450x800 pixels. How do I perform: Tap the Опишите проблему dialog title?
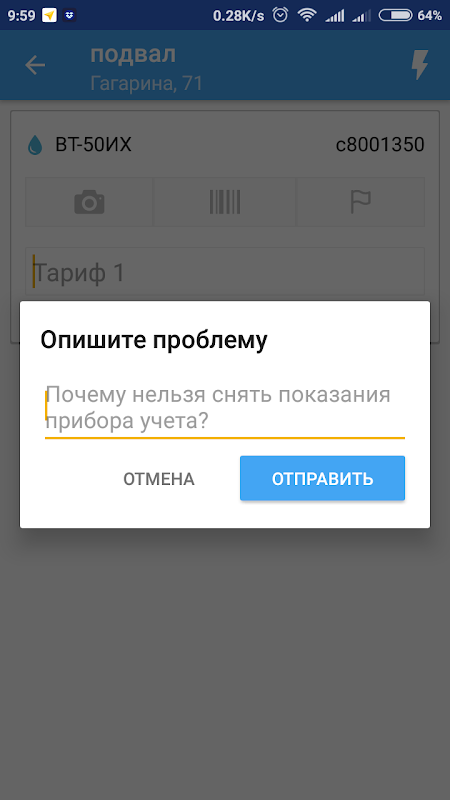click(x=154, y=340)
